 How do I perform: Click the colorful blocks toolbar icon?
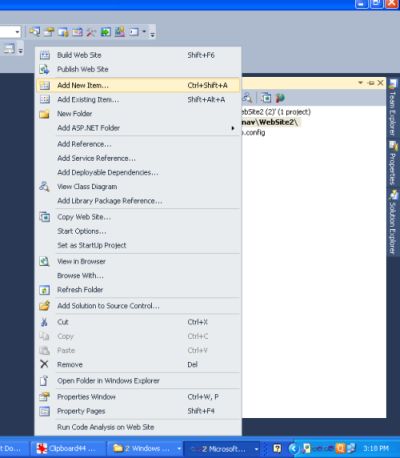point(120,32)
